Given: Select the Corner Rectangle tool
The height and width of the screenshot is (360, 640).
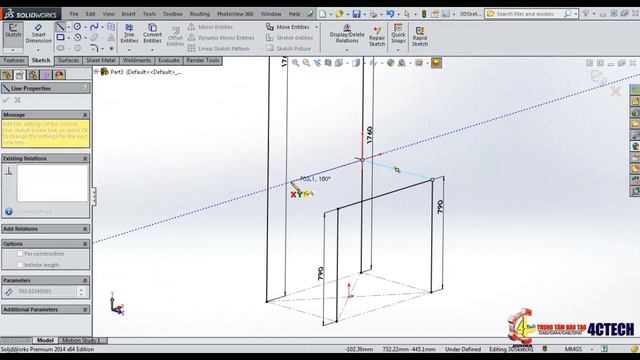Looking at the screenshot, I should tap(60, 38).
